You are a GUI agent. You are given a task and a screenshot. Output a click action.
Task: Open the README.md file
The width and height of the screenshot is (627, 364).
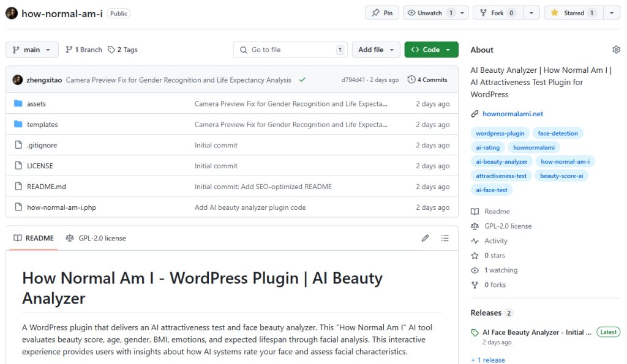tap(47, 187)
